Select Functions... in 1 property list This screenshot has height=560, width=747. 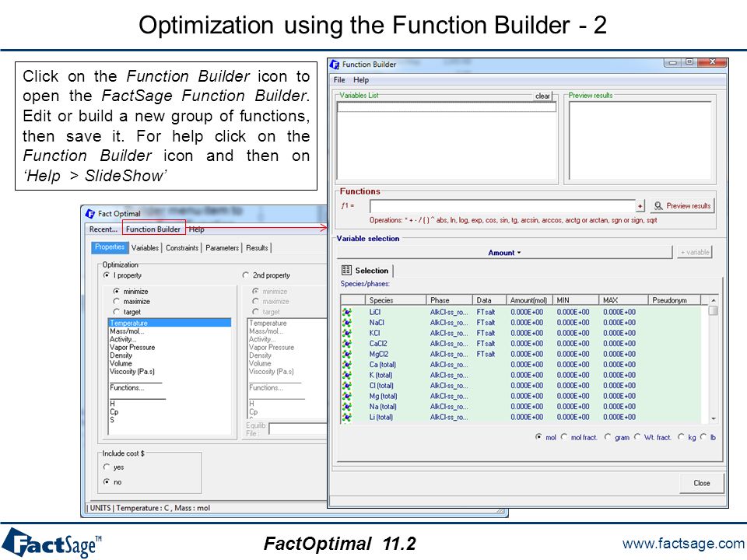coord(170,387)
